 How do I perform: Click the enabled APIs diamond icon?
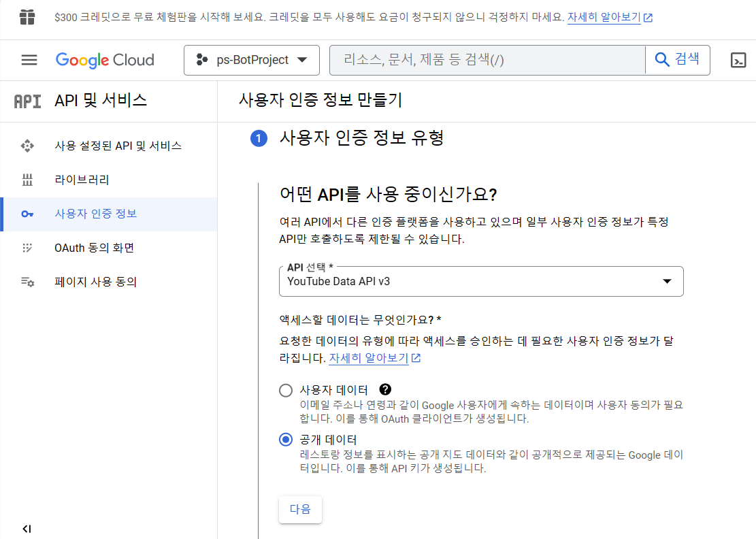click(27, 146)
